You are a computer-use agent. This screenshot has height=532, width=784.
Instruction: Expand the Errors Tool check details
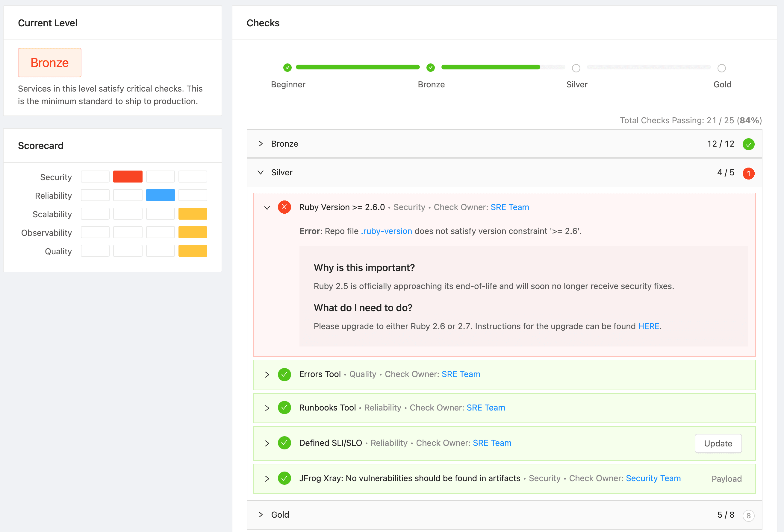point(267,375)
